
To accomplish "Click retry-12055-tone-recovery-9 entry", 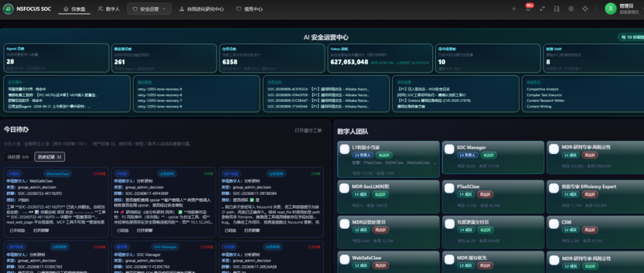I will (x=160, y=89).
